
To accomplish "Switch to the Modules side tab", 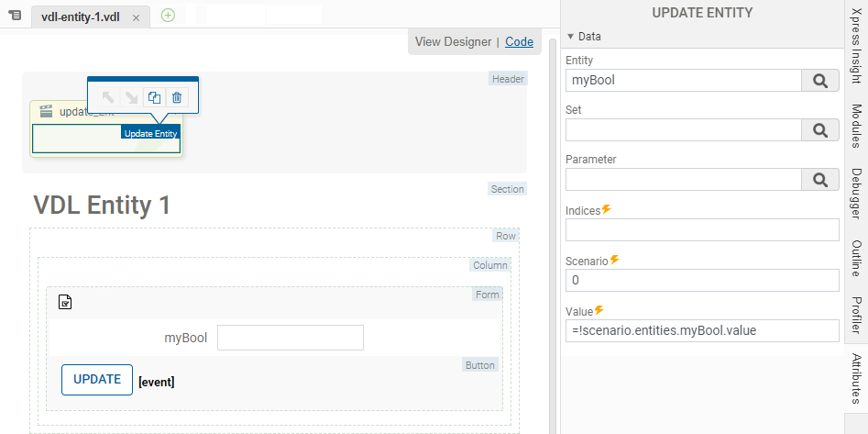I will pos(856,126).
